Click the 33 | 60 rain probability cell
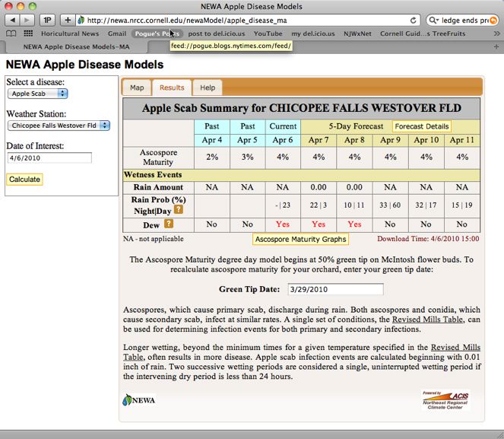Image resolution: width=504 pixels, height=439 pixels. tap(390, 205)
